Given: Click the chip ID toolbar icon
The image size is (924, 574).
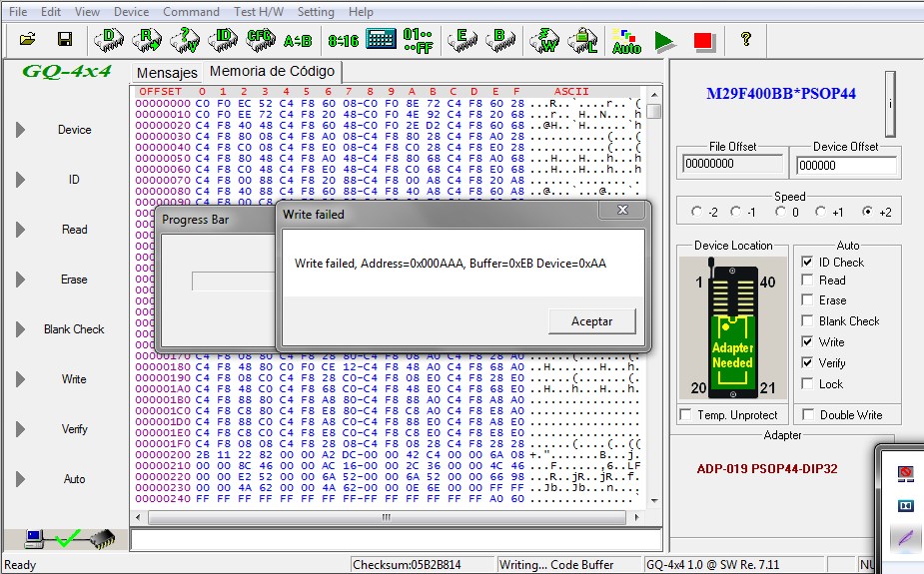Looking at the screenshot, I should (224, 40).
